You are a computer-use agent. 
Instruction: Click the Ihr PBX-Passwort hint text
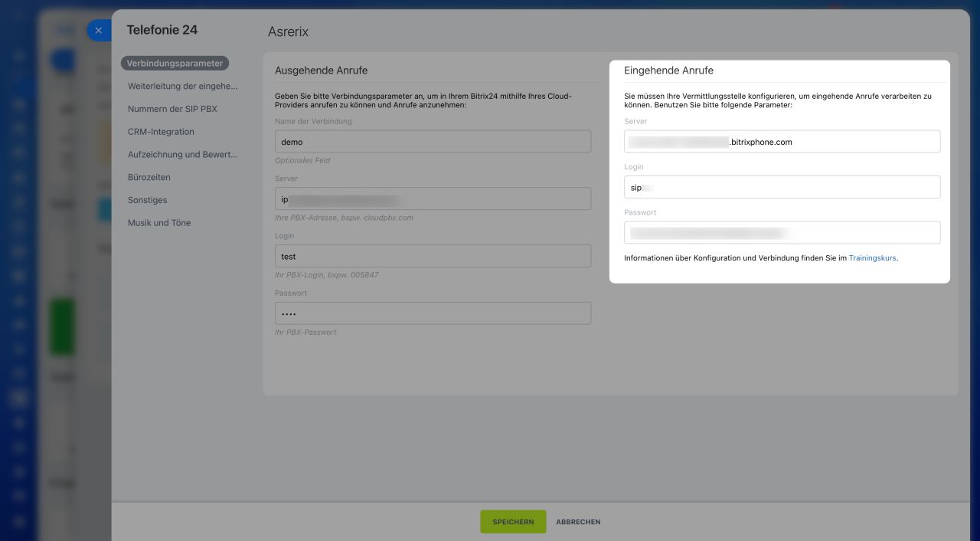(305, 333)
